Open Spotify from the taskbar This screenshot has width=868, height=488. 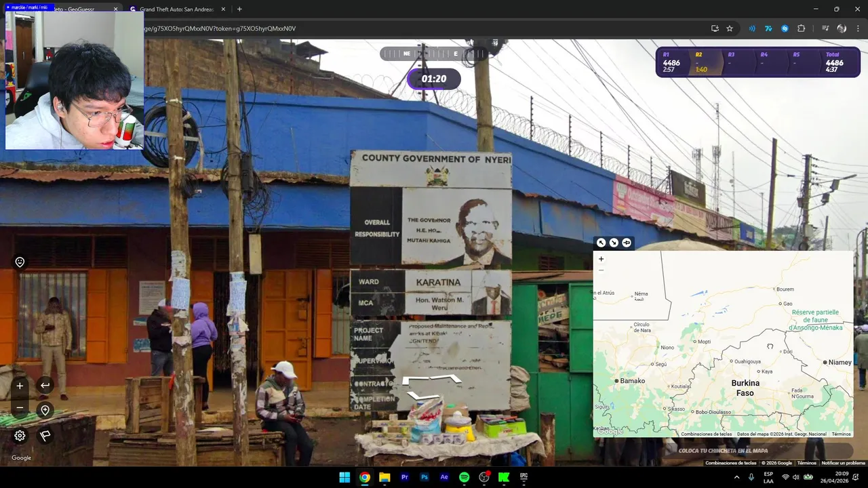pyautogui.click(x=464, y=477)
